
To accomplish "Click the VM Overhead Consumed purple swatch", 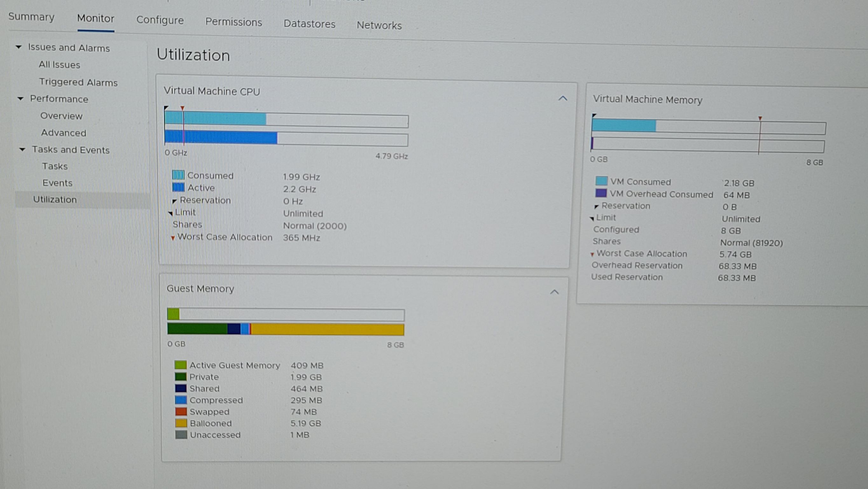I will click(x=601, y=193).
